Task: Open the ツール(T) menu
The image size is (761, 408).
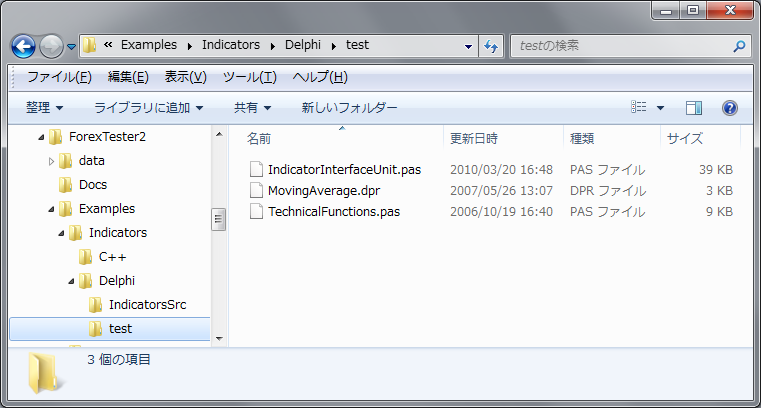Action: click(249, 77)
